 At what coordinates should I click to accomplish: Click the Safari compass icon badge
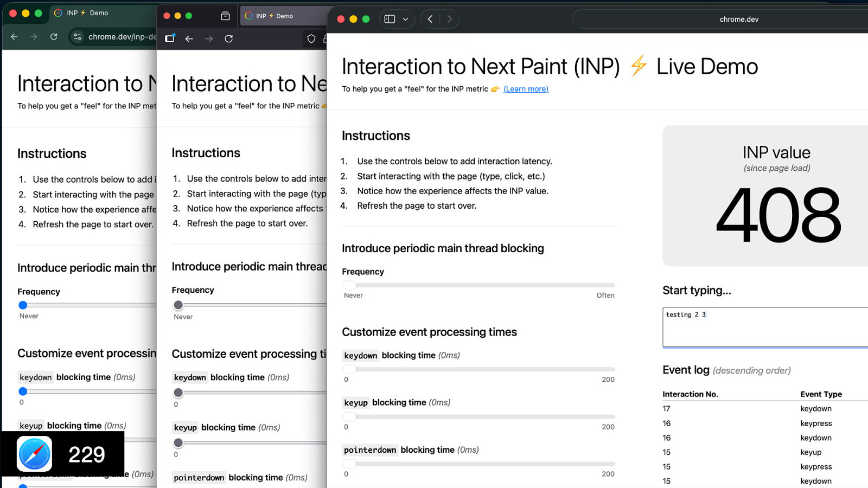click(35, 454)
